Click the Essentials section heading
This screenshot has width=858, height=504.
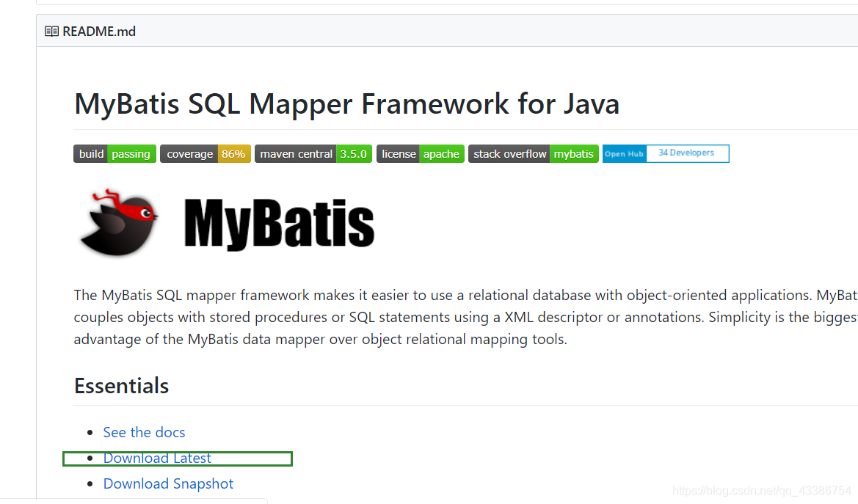tap(122, 386)
